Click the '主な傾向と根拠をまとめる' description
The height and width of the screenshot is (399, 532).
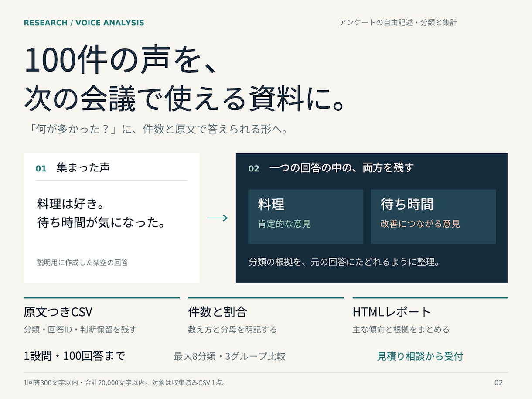coord(401,330)
